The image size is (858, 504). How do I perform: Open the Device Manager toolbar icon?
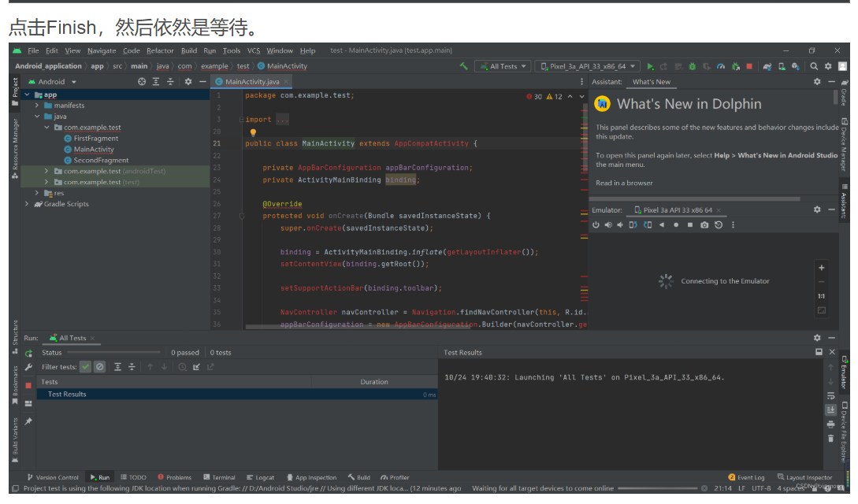click(782, 66)
